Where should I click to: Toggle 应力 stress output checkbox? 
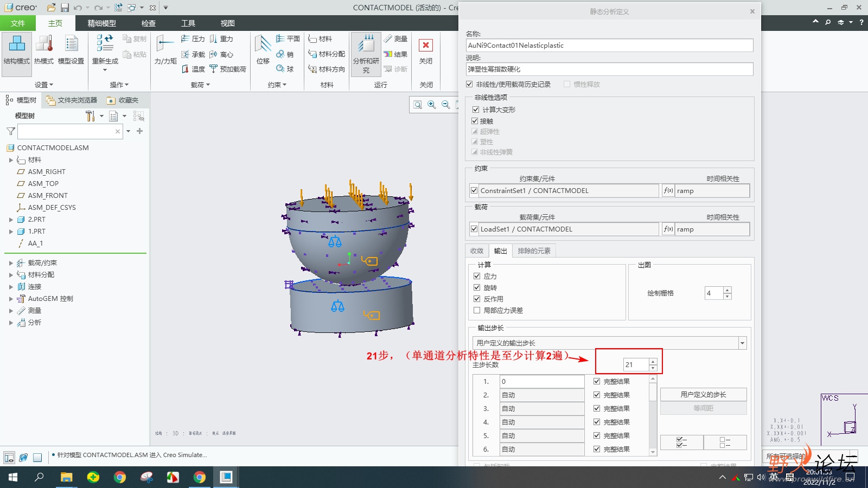point(477,276)
